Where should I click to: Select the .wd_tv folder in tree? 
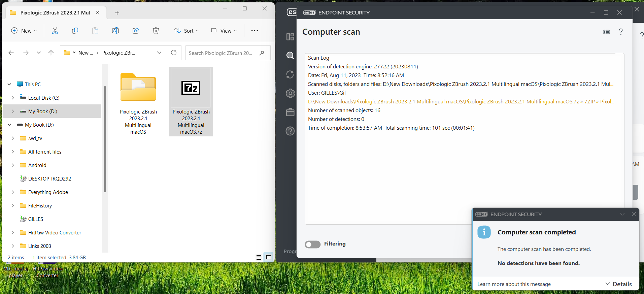35,138
